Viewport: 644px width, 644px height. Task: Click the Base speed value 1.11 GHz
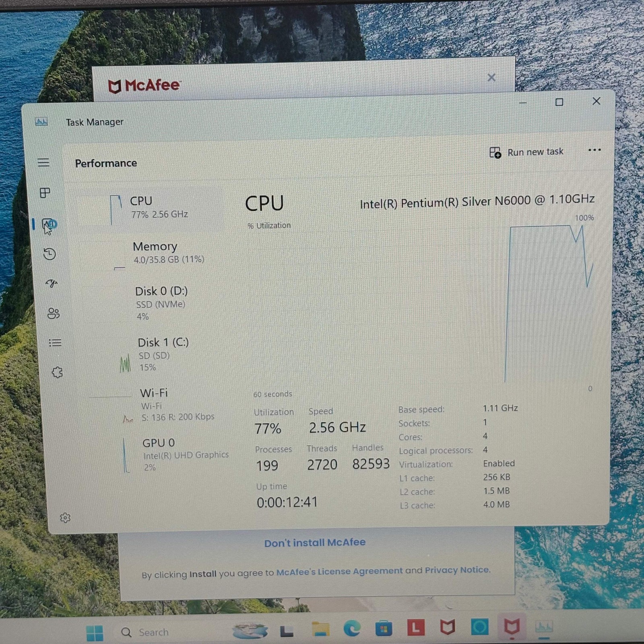pos(500,408)
